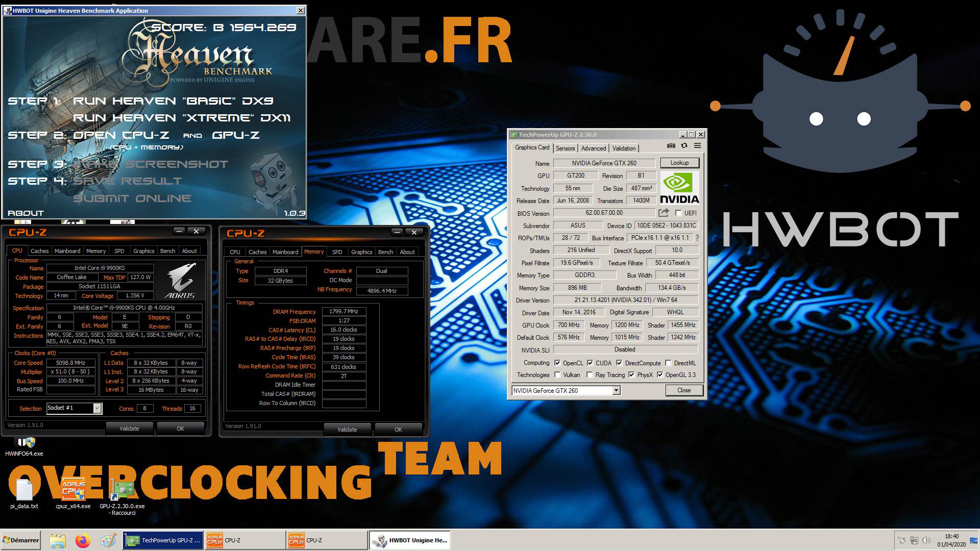The image size is (980, 551).
Task: Click the show desktop icon in tray corner
Action: click(x=974, y=540)
